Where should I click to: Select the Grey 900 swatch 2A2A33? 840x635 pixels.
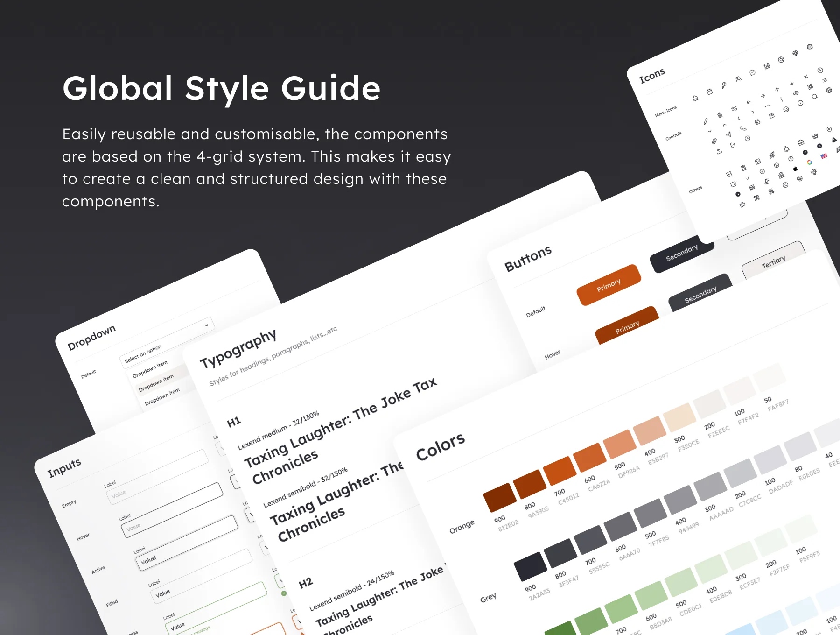pyautogui.click(x=531, y=566)
